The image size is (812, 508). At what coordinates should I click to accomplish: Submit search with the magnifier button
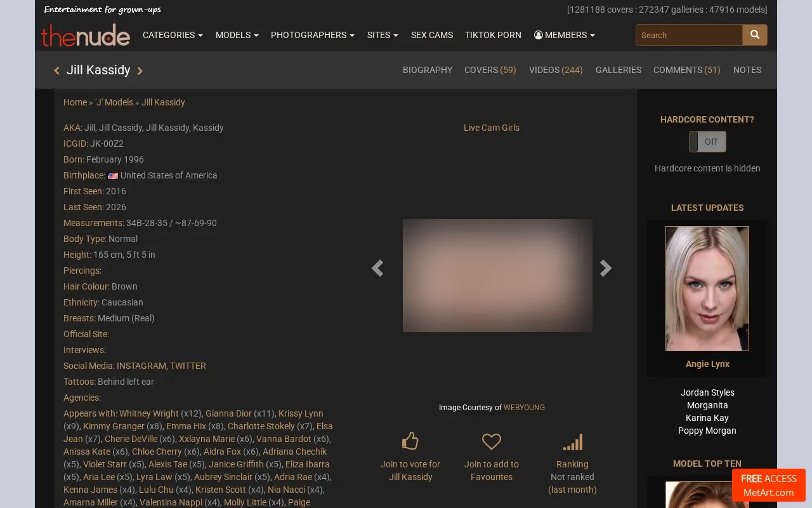point(755,35)
